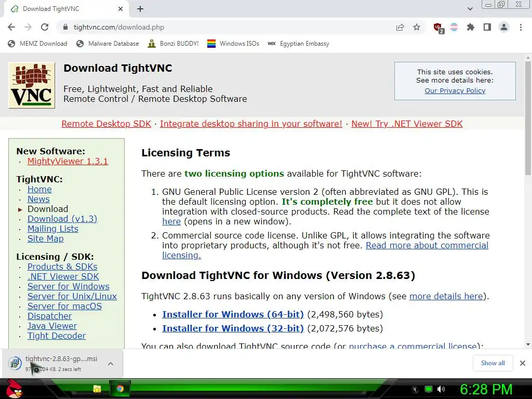
Task: Share this page icon in address bar
Action: [400, 27]
